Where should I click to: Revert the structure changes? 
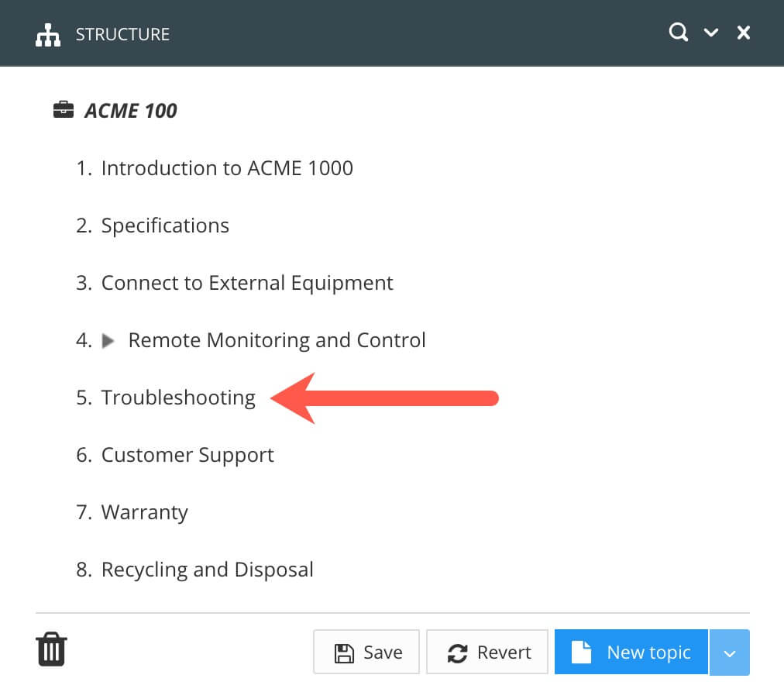(x=487, y=653)
